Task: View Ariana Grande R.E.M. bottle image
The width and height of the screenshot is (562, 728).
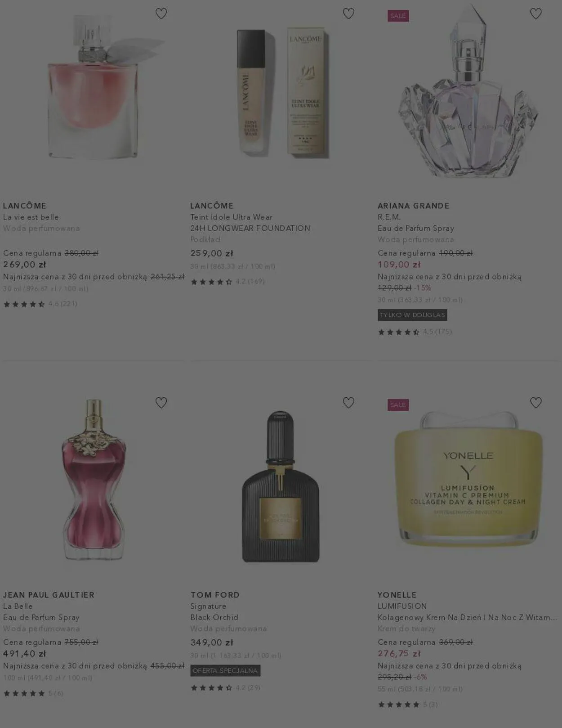Action: click(468, 92)
